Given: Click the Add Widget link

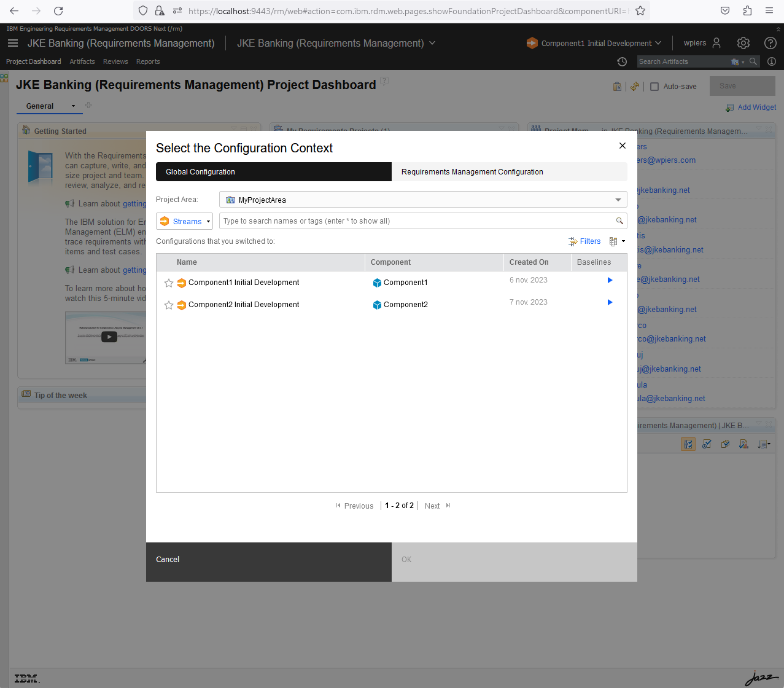Looking at the screenshot, I should (x=751, y=107).
